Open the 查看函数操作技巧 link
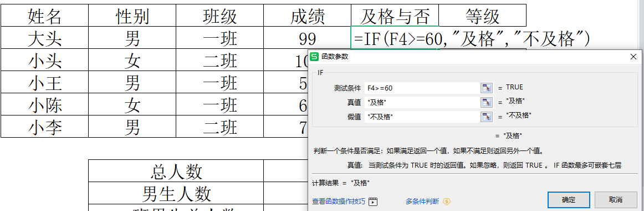 coord(339,202)
